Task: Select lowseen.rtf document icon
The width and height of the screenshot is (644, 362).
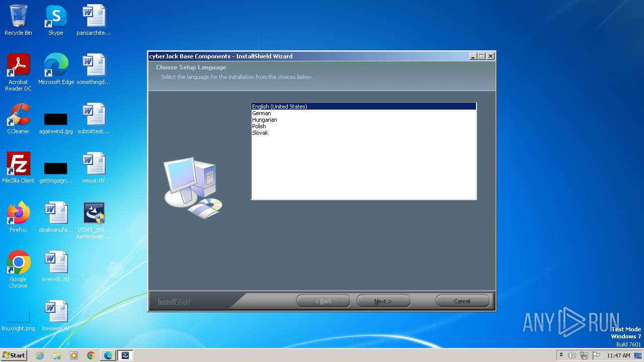Action: [56, 316]
